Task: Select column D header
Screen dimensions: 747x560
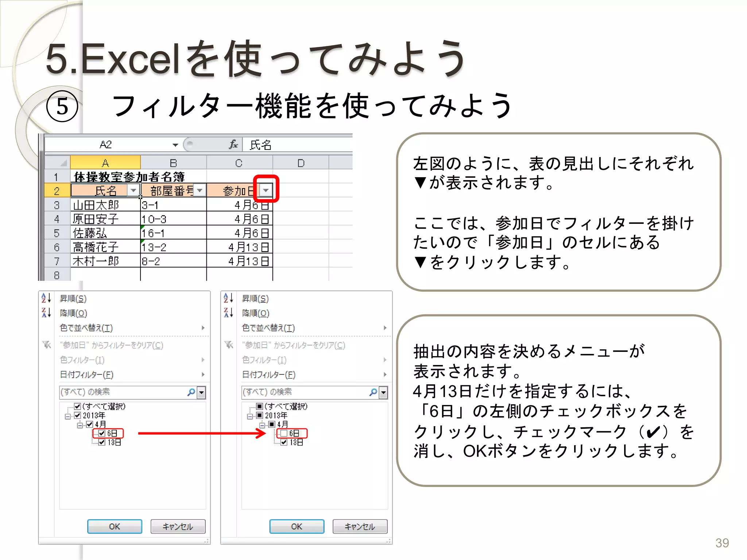Action: [x=301, y=163]
